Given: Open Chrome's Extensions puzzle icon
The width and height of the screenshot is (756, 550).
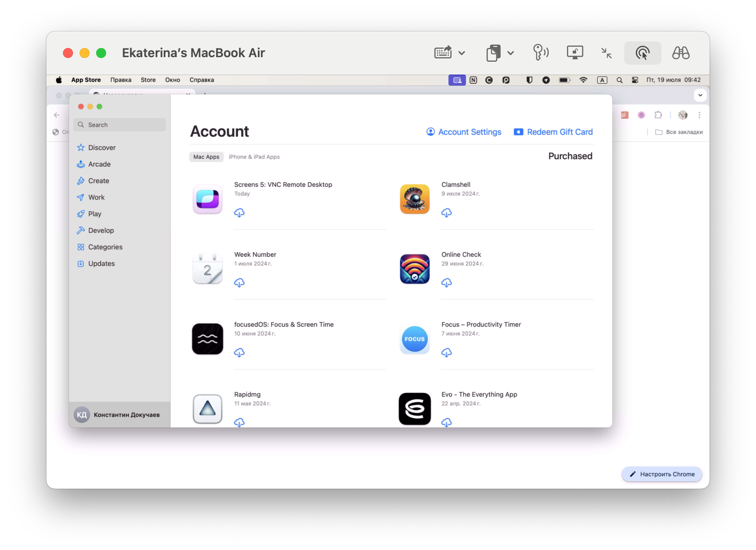Looking at the screenshot, I should 658,115.
